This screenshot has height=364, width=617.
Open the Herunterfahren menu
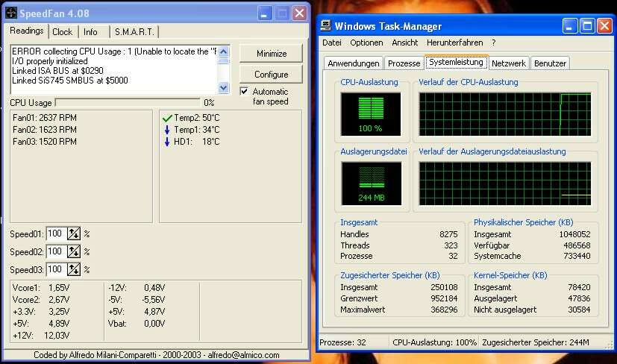pos(454,43)
